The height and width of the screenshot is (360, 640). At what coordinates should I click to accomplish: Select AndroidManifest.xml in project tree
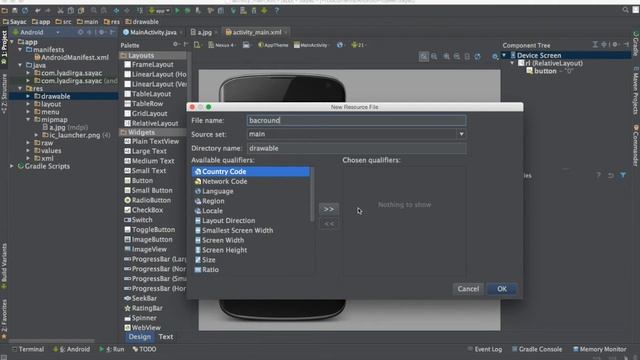coord(71,58)
